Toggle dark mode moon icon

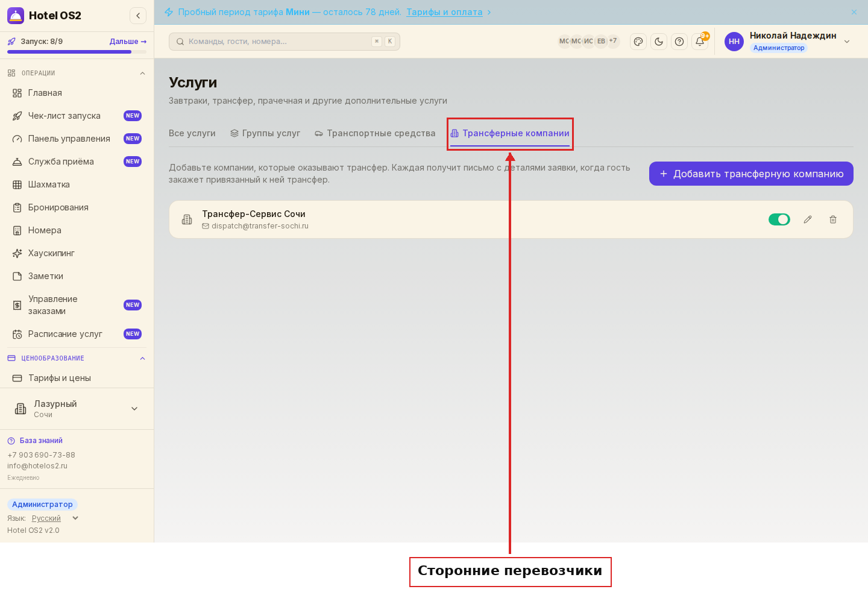coord(659,42)
